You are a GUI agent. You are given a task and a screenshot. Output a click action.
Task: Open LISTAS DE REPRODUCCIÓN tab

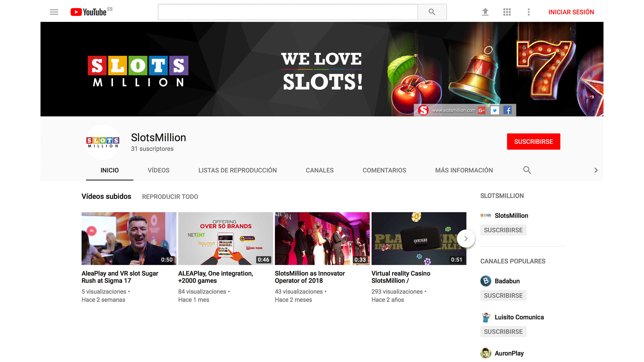pos(237,170)
